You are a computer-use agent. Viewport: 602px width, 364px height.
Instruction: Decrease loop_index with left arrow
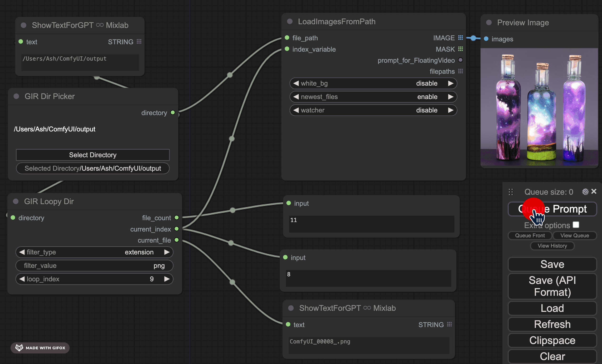point(22,279)
